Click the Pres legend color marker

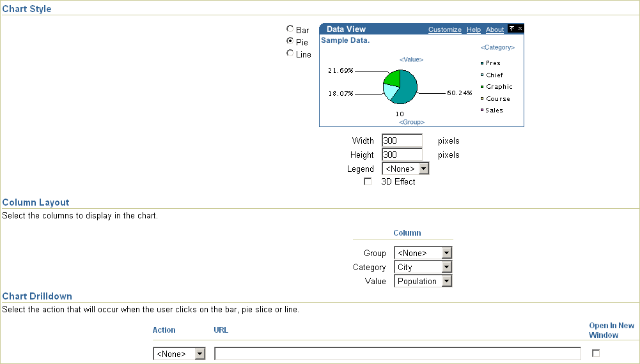point(482,63)
